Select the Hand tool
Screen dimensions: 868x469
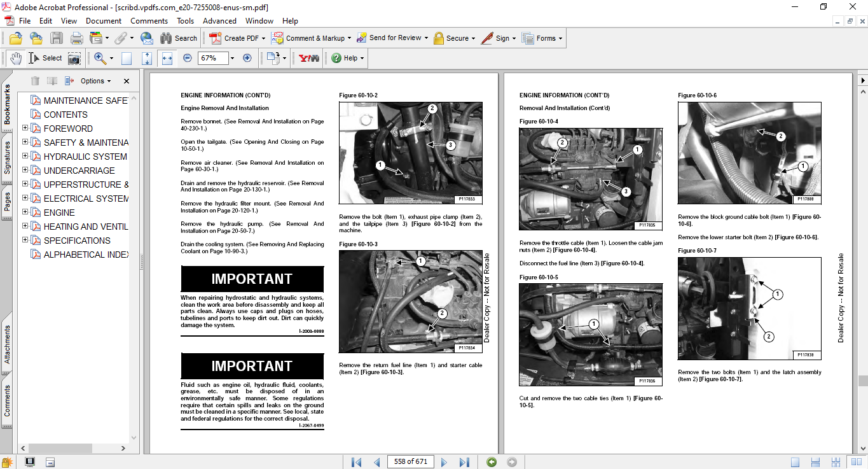15,58
